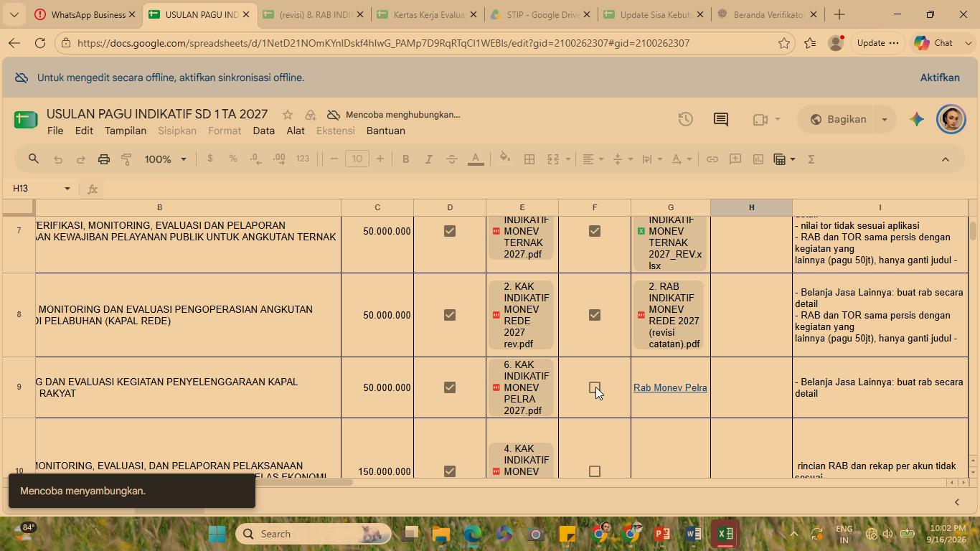Click the borders icon in toolbar
Image resolution: width=980 pixels, height=551 pixels.
[529, 159]
